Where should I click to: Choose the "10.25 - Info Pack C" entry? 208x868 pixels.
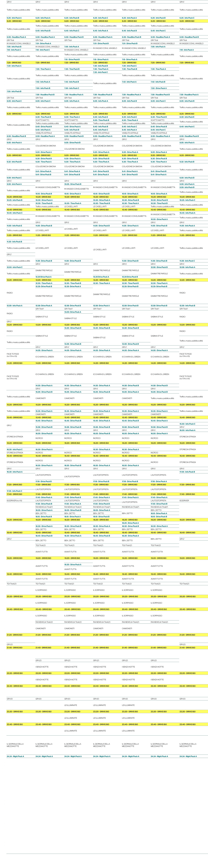(x=187, y=200)
